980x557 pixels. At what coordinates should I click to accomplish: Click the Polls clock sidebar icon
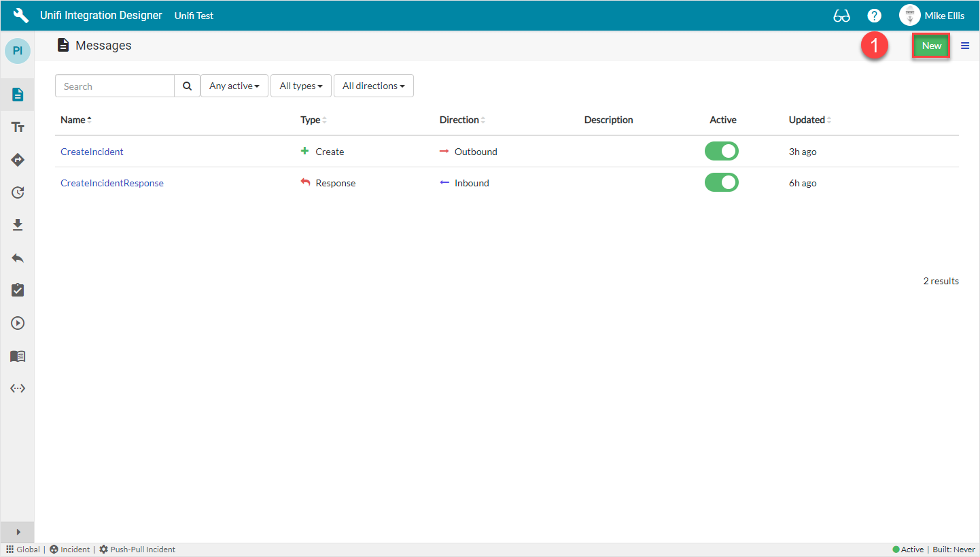click(x=17, y=192)
